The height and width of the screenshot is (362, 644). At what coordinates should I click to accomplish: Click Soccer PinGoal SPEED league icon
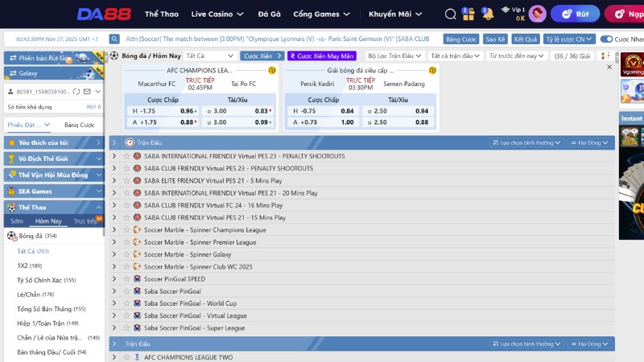(137, 278)
